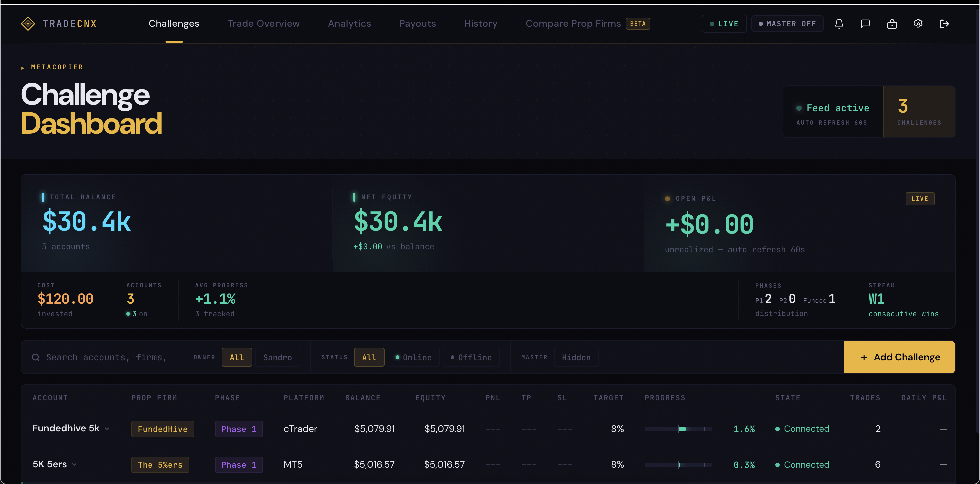Open settings gear icon
Screen dimensions: 980x484
point(918,24)
